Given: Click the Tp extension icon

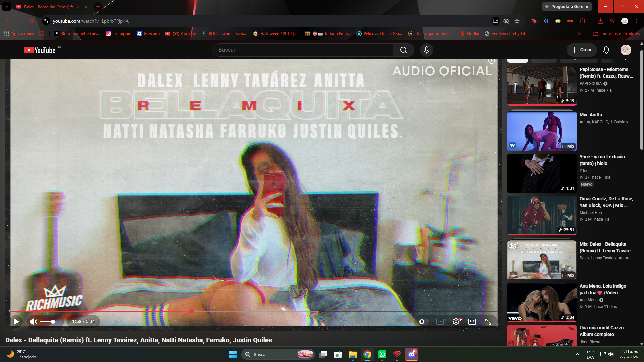Looking at the screenshot, I should 534,21.
